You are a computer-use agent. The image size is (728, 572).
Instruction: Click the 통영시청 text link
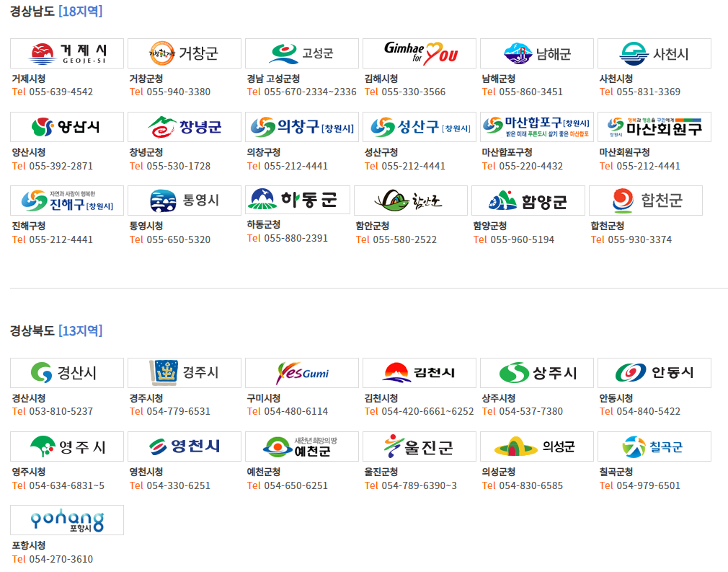(146, 226)
